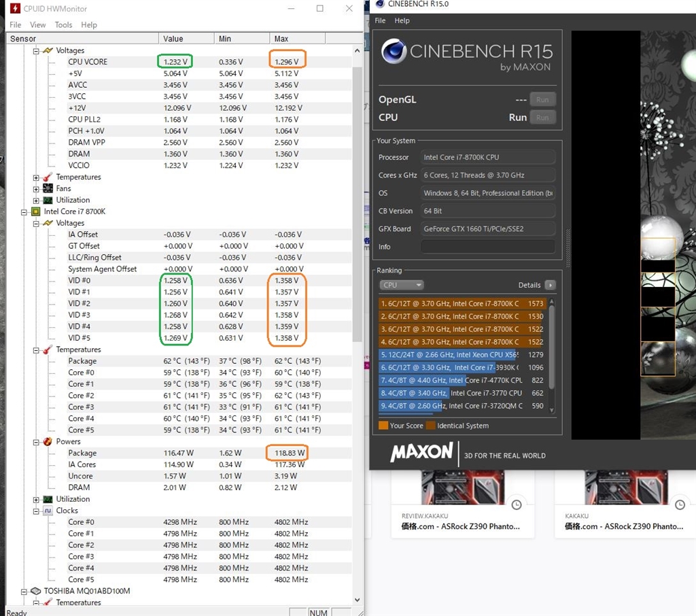696x616 pixels.
Task: Expand the motherboard Utilization node
Action: (36, 201)
